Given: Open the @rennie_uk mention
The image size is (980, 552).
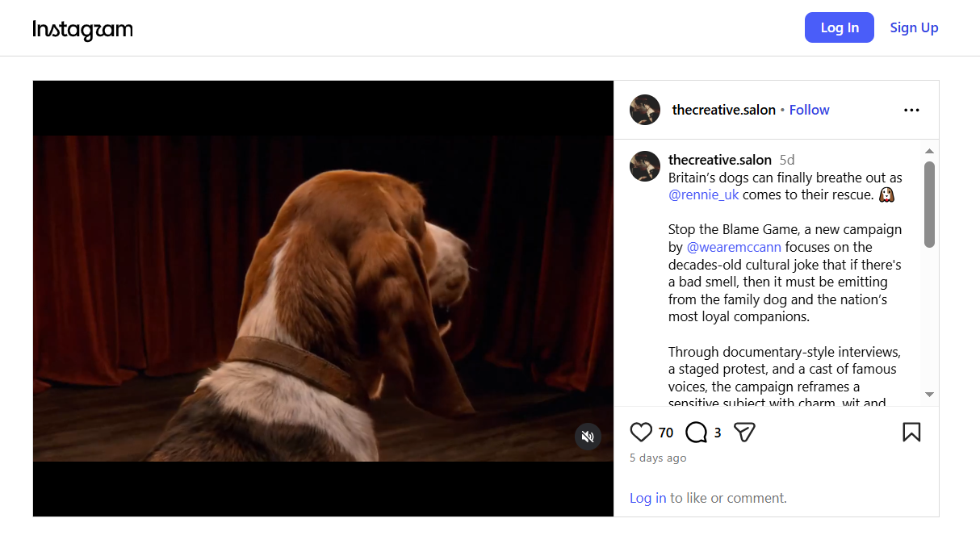Looking at the screenshot, I should pos(704,194).
